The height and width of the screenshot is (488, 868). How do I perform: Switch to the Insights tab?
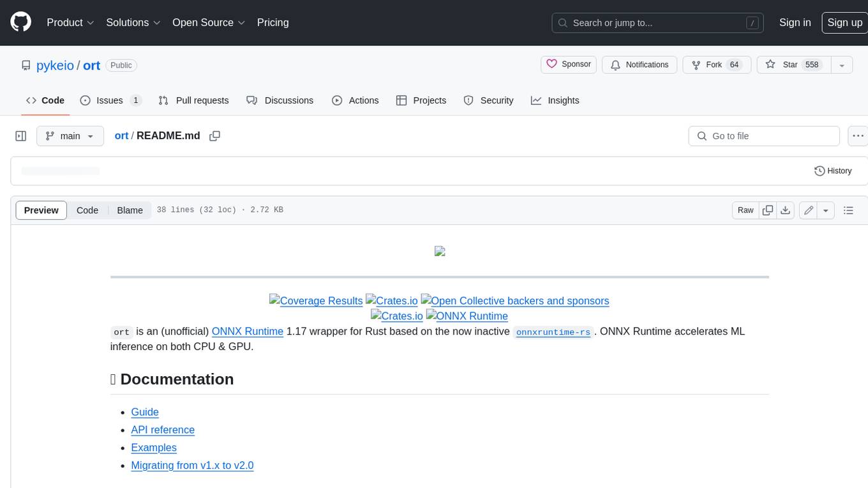555,100
